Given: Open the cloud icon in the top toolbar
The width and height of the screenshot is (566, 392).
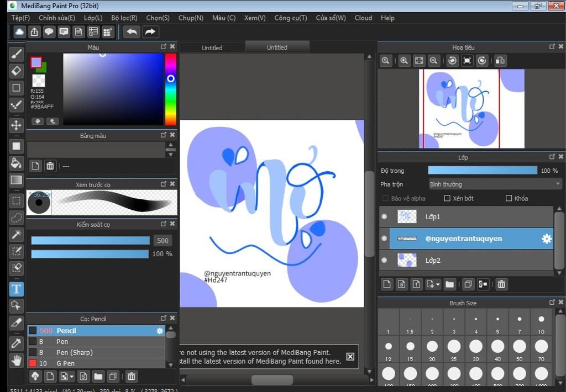Looking at the screenshot, I should coord(19,31).
